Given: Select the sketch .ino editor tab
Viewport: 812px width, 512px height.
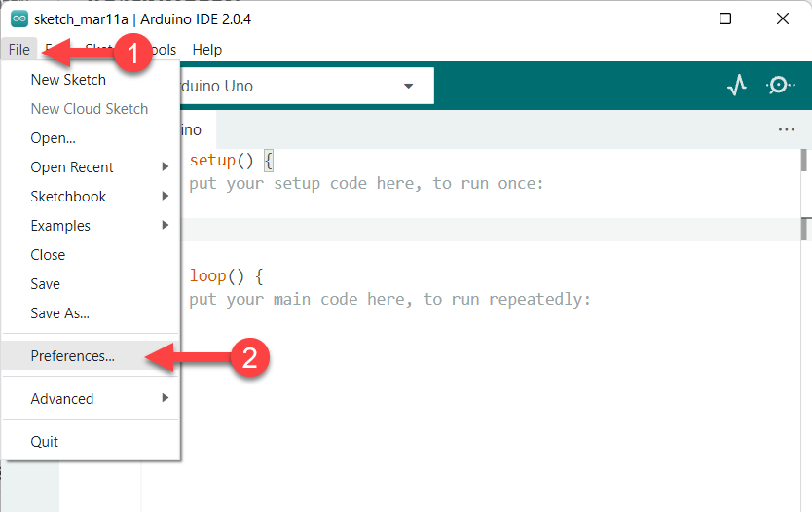Looking at the screenshot, I should tap(198, 129).
